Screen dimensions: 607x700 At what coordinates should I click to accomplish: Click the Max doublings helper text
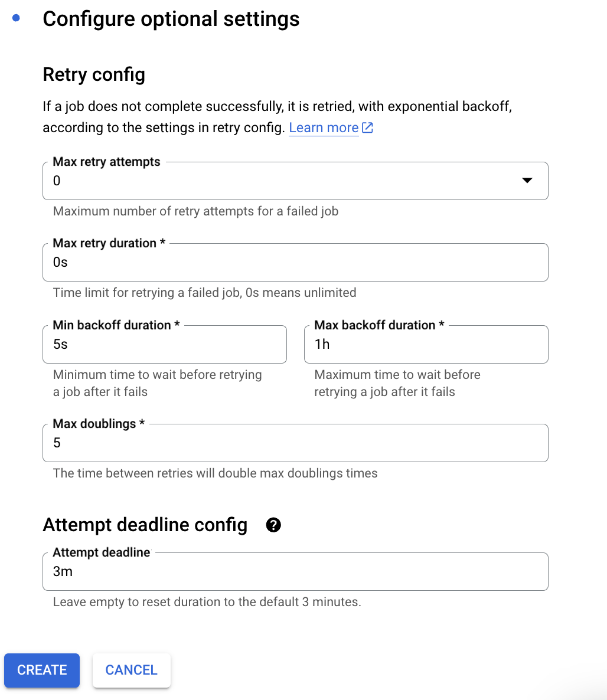click(216, 473)
